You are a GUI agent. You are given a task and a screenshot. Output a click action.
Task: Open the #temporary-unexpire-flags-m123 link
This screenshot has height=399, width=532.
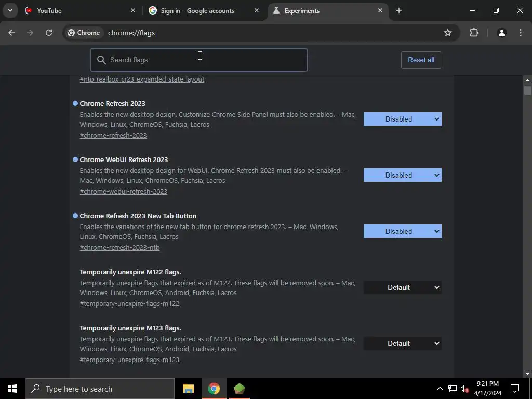coord(129,360)
